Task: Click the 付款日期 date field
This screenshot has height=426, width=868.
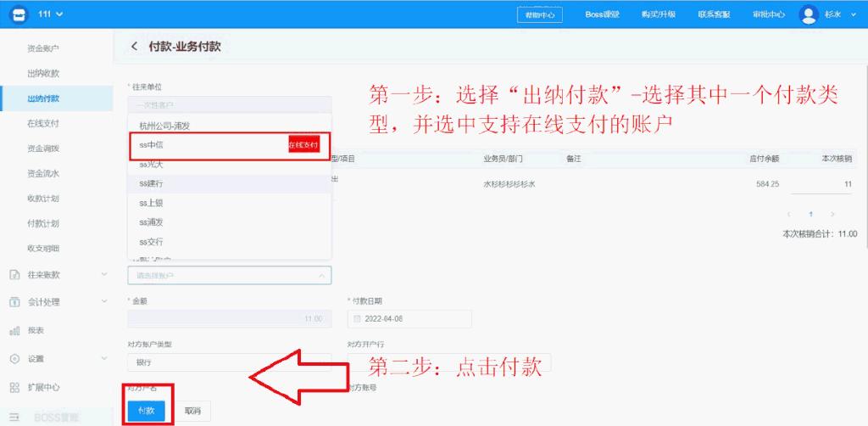Action: (409, 319)
